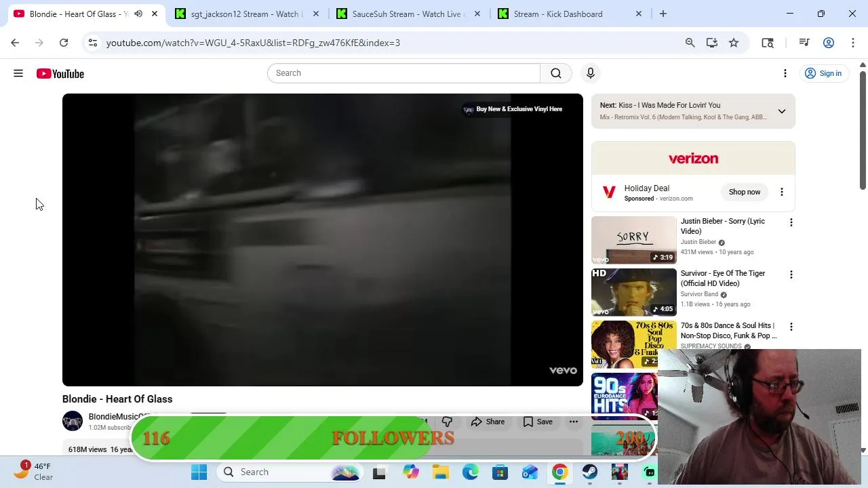Bookmark this page with the star
Viewport: 868px width, 488px height.
click(734, 43)
